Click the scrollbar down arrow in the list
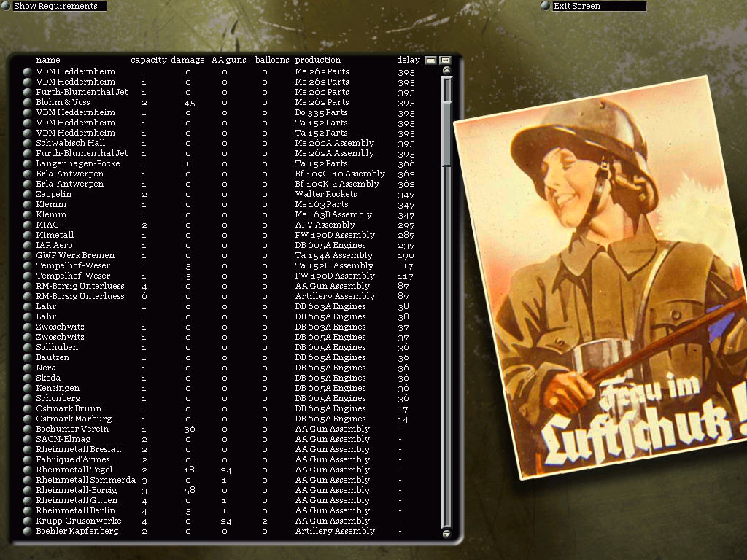Image resolution: width=747 pixels, height=560 pixels. point(446,533)
